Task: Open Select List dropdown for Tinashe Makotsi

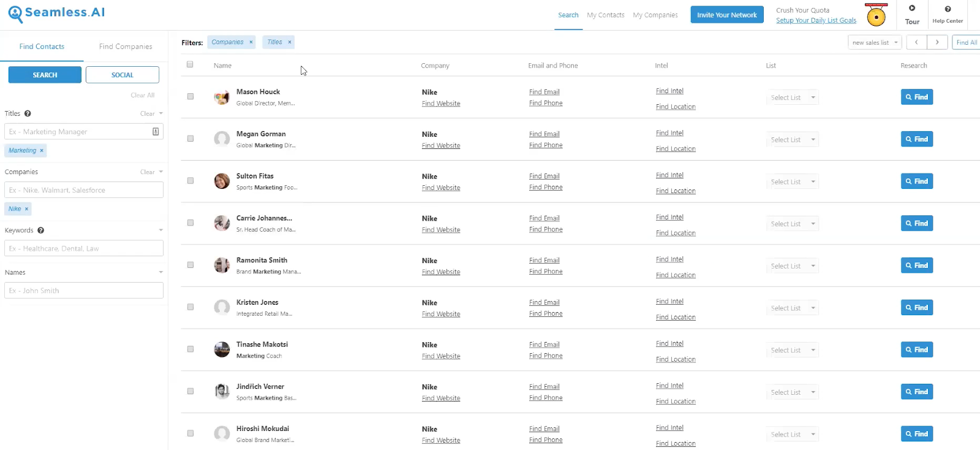Action: pyautogui.click(x=793, y=350)
